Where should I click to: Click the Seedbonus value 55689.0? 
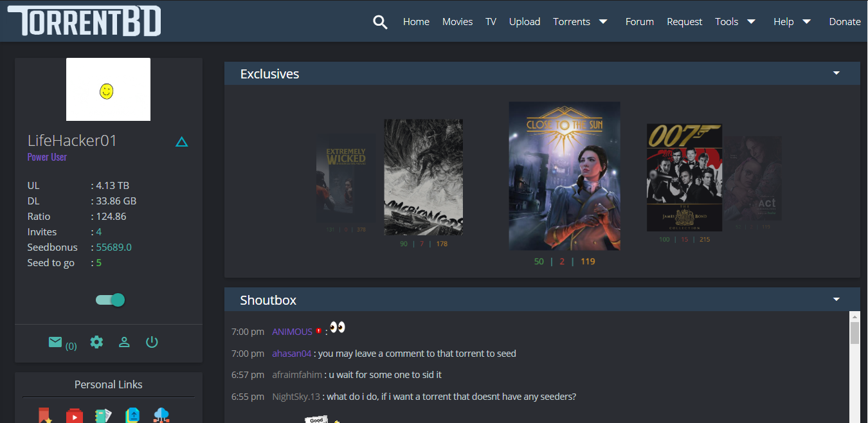(114, 247)
